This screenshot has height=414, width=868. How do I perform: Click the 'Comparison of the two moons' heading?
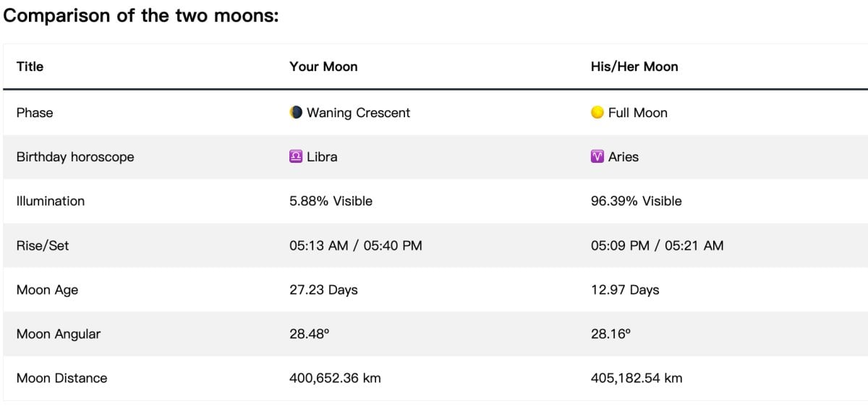click(141, 16)
